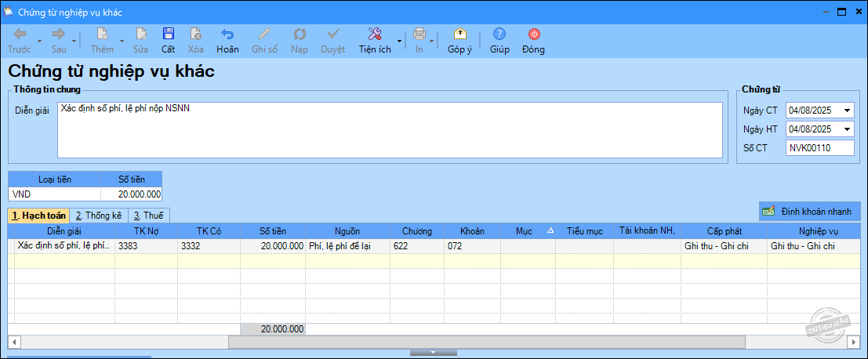Open Tiện ích tools icon
Viewport: 868px width, 359px height.
click(x=375, y=34)
